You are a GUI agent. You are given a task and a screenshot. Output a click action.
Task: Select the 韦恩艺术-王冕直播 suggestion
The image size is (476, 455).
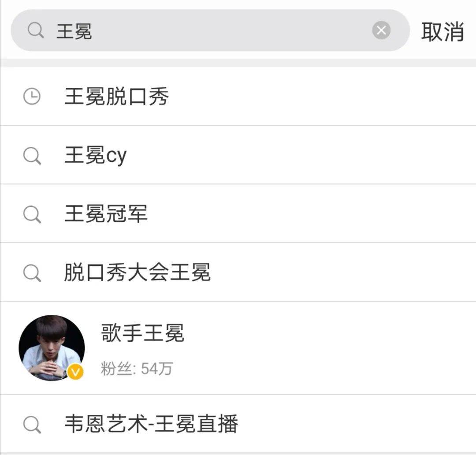click(151, 425)
